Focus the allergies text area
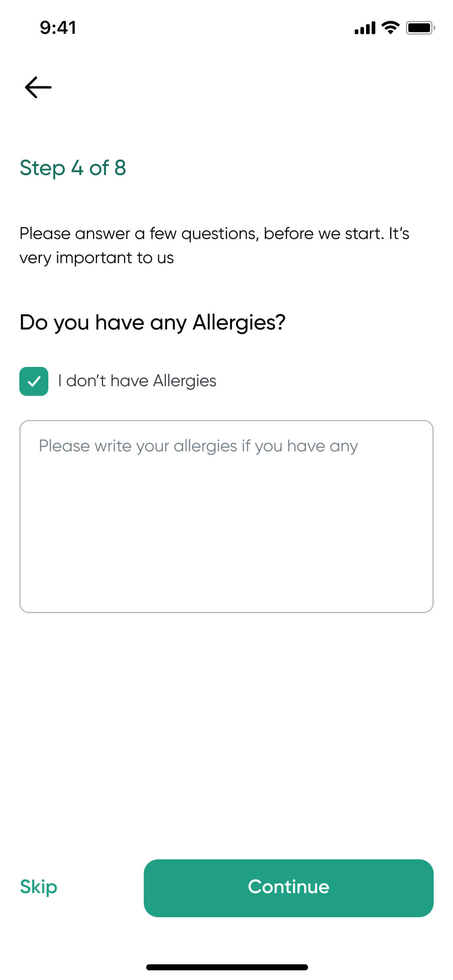 coord(226,516)
